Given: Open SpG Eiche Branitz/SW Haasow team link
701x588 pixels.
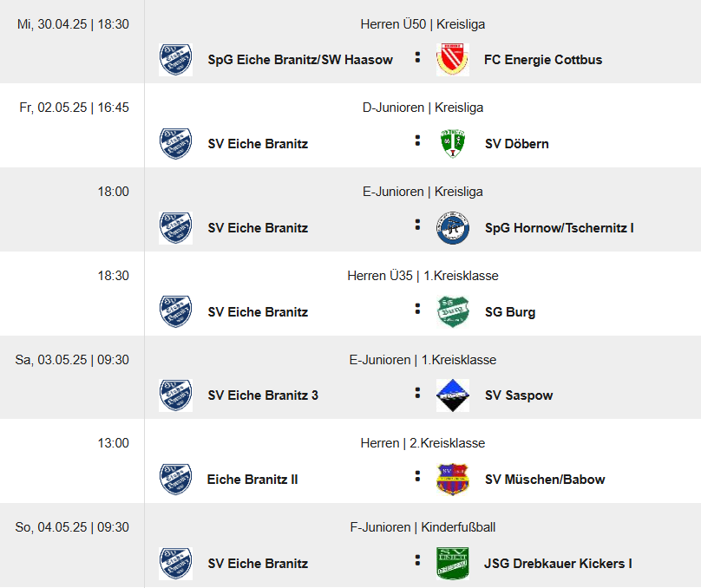Looking at the screenshot, I should (300, 60).
